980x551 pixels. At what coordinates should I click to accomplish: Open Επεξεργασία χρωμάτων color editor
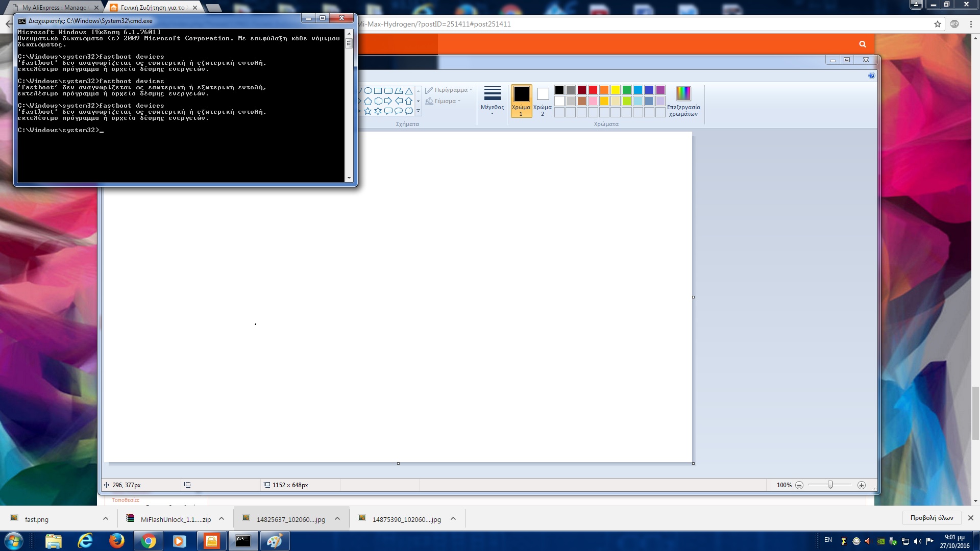pos(683,101)
